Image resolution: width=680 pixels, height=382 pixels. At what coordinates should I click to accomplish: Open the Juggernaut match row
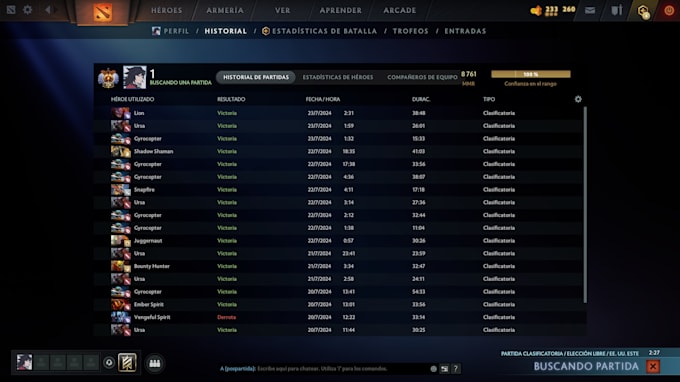point(338,241)
